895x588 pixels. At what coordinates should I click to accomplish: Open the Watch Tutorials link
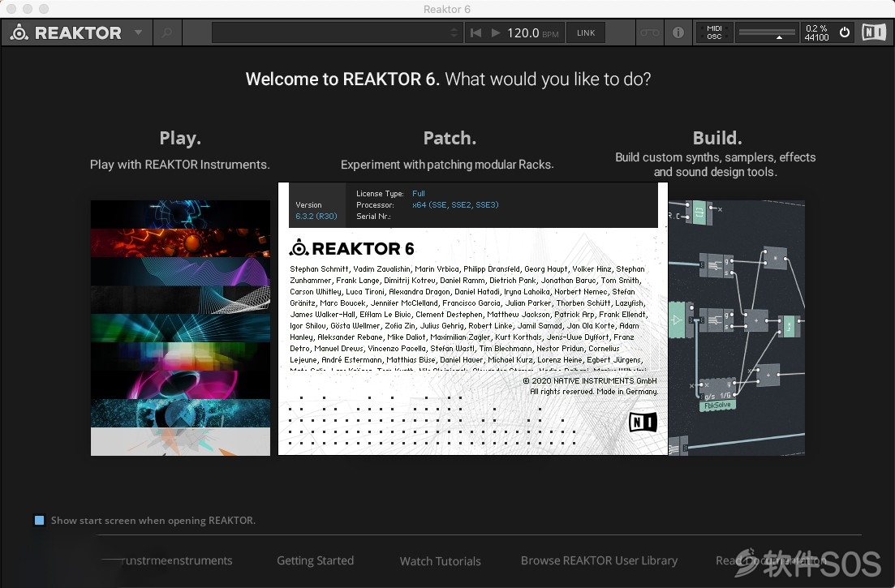[x=440, y=561]
